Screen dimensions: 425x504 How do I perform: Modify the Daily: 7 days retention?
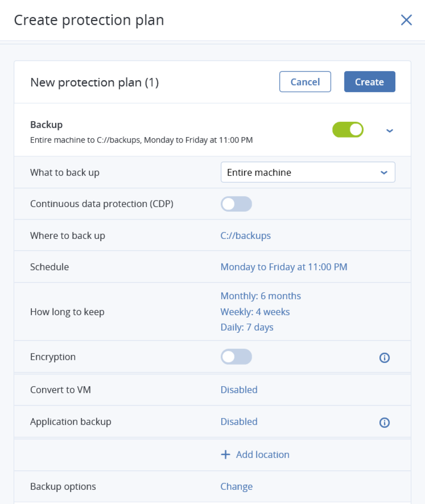[x=247, y=327]
